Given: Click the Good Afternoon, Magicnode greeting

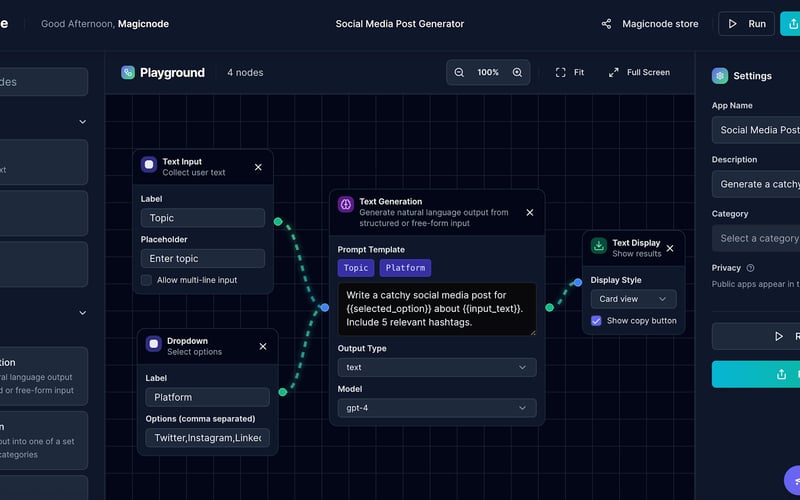Looking at the screenshot, I should tap(105, 24).
